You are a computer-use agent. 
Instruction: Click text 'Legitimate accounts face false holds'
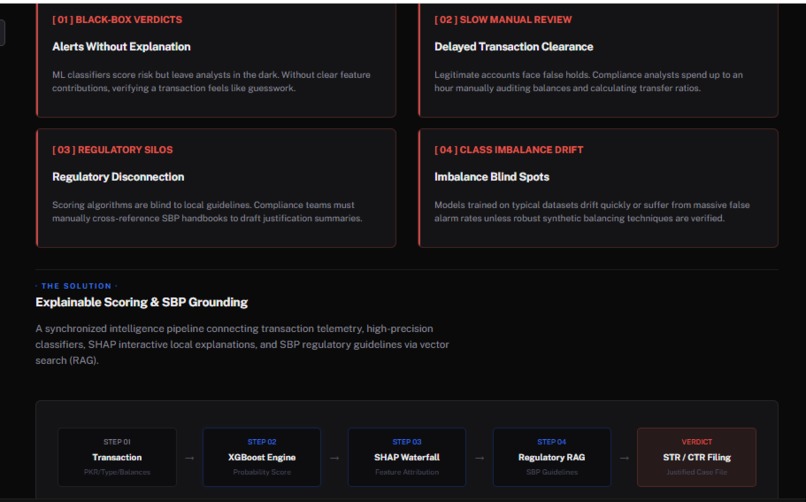point(589,81)
